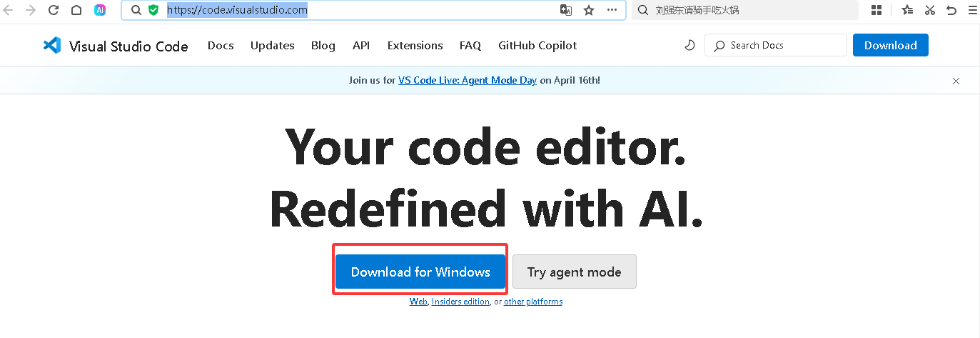Click the undo closed tab icon
The width and height of the screenshot is (980, 338).
coord(951,10)
